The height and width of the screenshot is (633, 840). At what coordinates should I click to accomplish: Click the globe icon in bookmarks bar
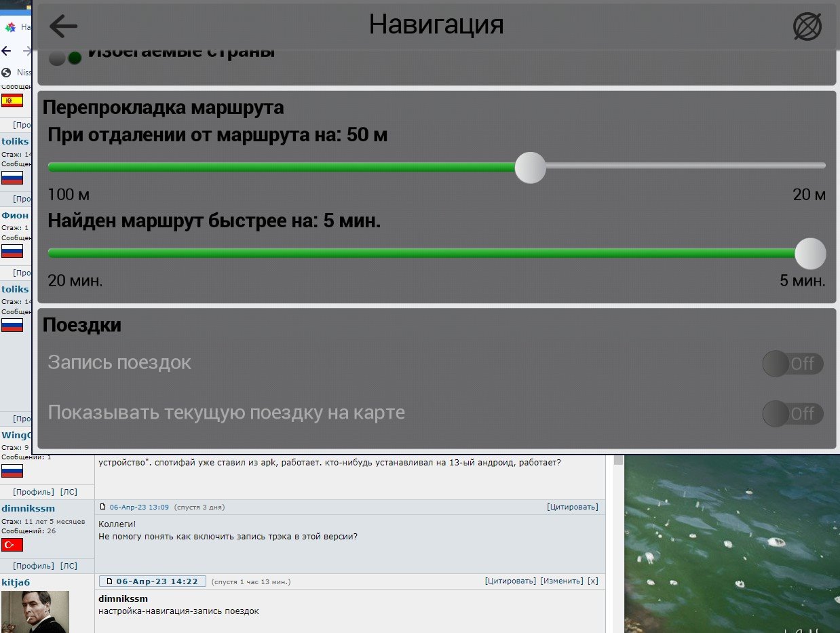pos(7,73)
